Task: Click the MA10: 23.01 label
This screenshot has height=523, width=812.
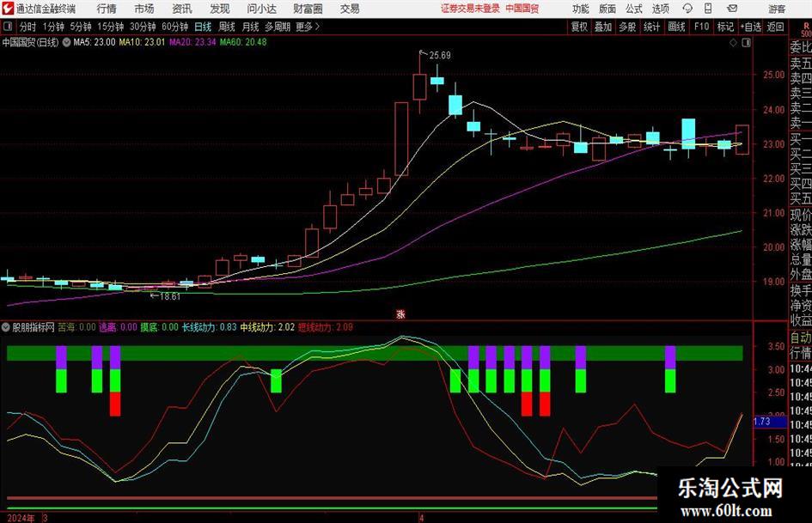Action: click(x=142, y=42)
